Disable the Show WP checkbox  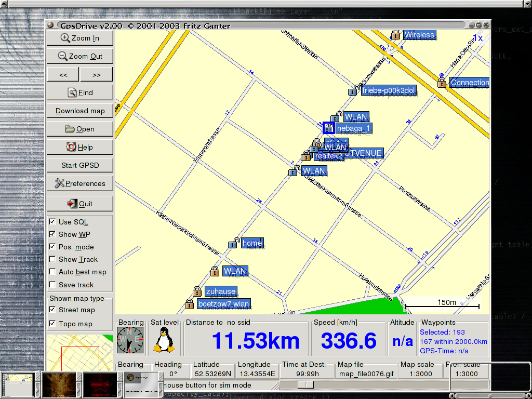[x=52, y=234]
